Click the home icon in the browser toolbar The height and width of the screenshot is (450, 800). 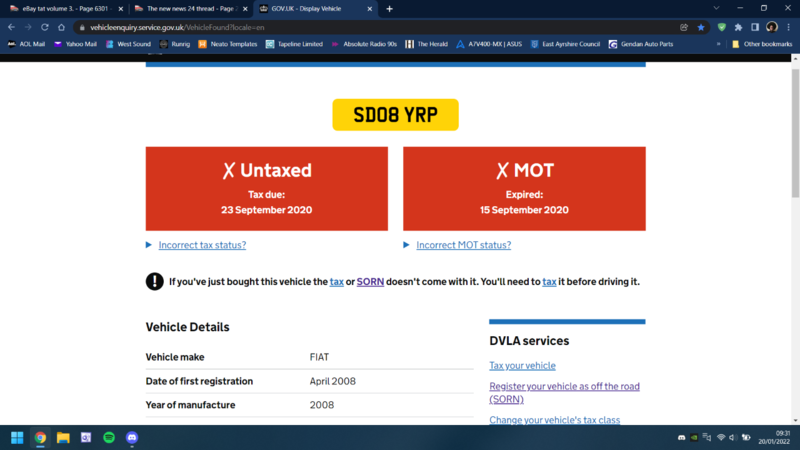[x=61, y=27]
